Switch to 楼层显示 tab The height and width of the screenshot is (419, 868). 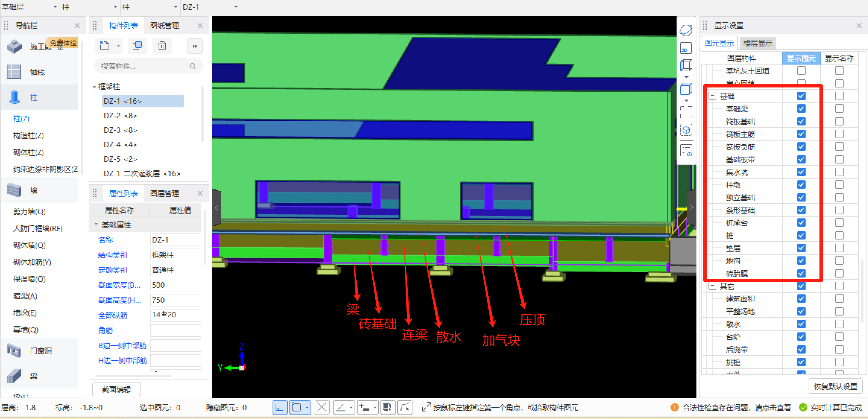[x=757, y=43]
